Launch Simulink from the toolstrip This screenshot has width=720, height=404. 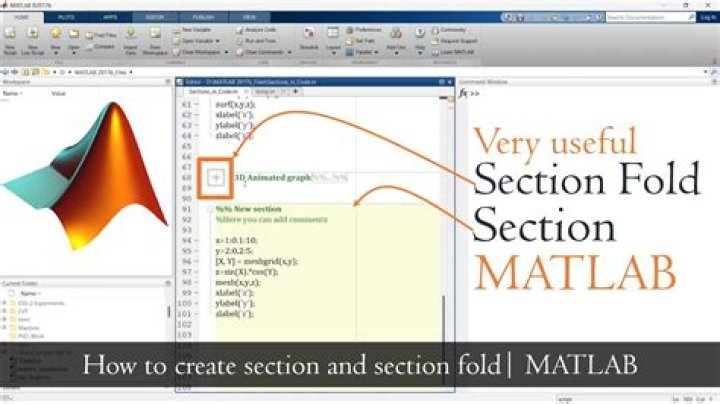pyautogui.click(x=309, y=39)
